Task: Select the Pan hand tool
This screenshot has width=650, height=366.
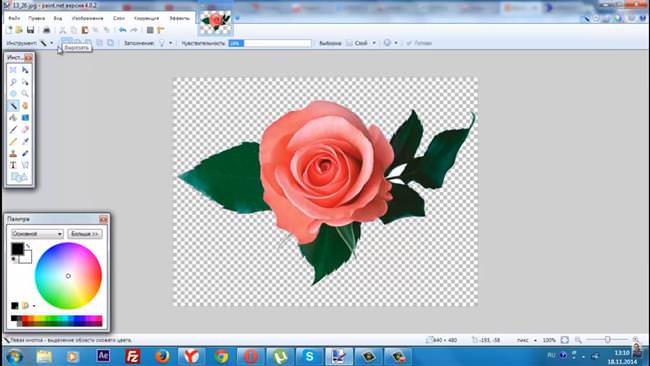Action: tap(25, 106)
